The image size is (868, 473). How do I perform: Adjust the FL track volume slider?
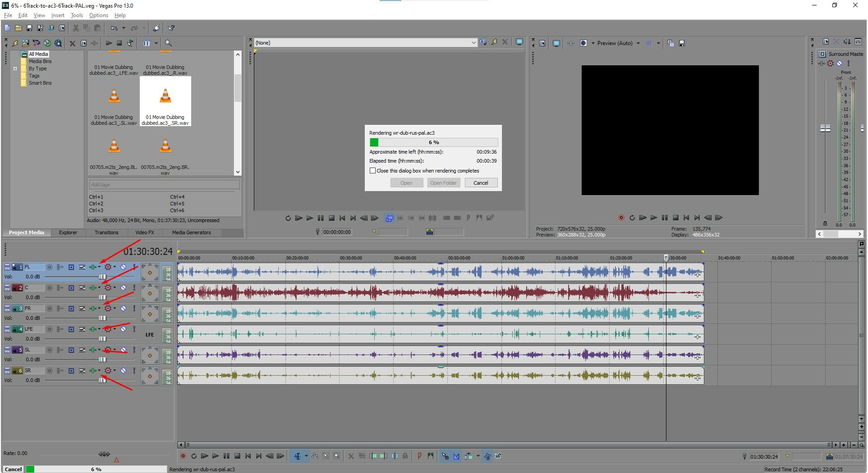(x=102, y=277)
